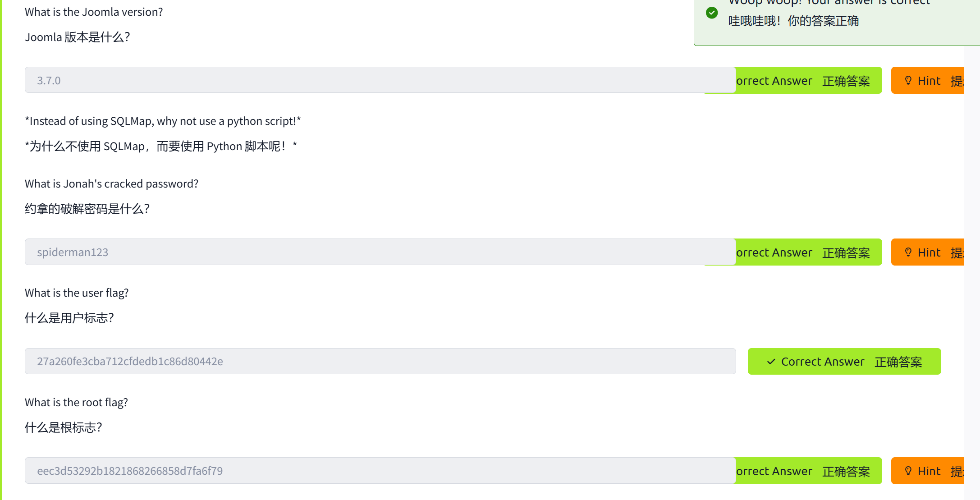Click the "What is the root flag?" question text
This screenshot has height=500, width=980.
(x=76, y=403)
